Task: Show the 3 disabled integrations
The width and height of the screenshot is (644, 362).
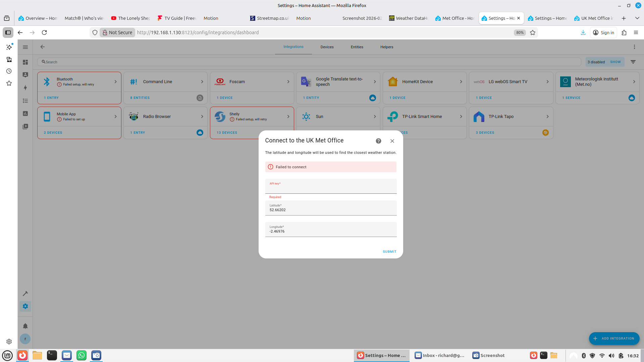Action: pos(615,62)
